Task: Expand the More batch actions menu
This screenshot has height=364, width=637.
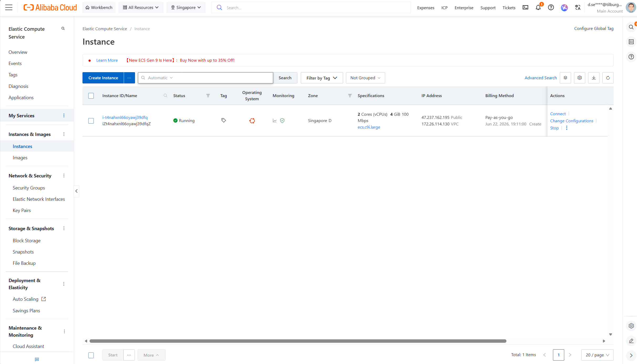Action: [x=151, y=355]
